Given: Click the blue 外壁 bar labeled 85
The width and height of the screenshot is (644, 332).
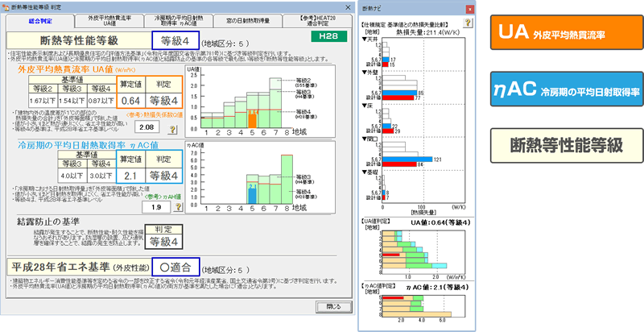Looking at the screenshot, I should (399, 93).
